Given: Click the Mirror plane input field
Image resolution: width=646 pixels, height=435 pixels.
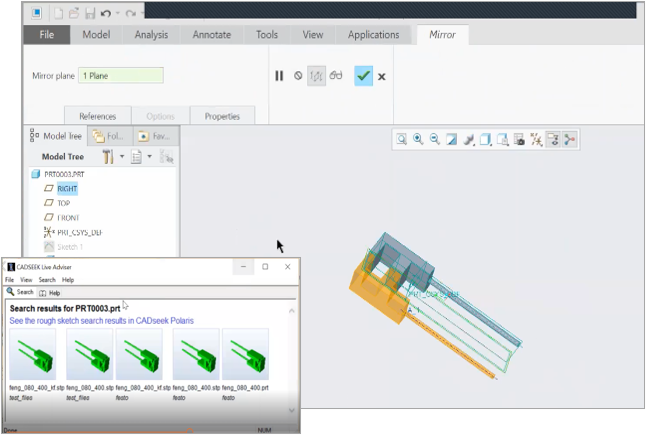Looking at the screenshot, I should point(120,76).
